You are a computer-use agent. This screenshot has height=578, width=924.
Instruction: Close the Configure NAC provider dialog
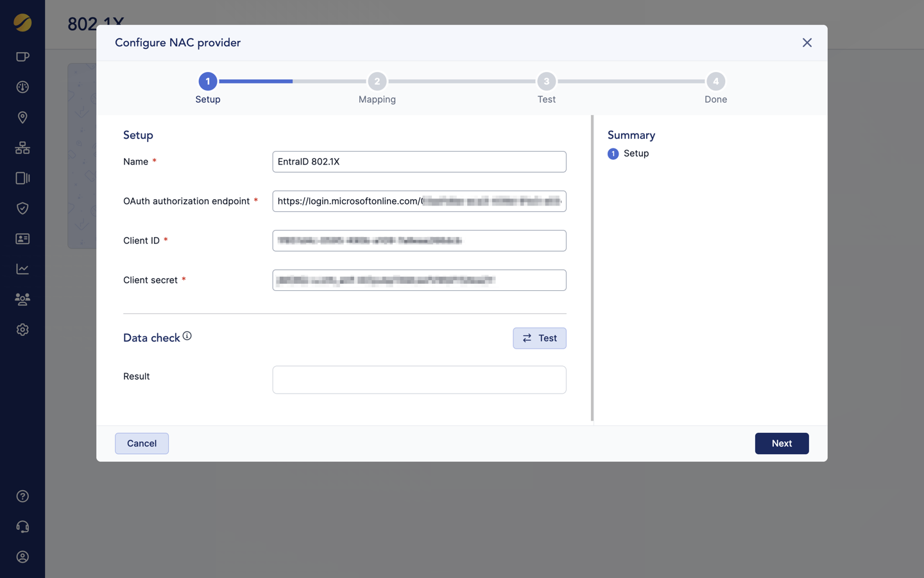tap(807, 43)
